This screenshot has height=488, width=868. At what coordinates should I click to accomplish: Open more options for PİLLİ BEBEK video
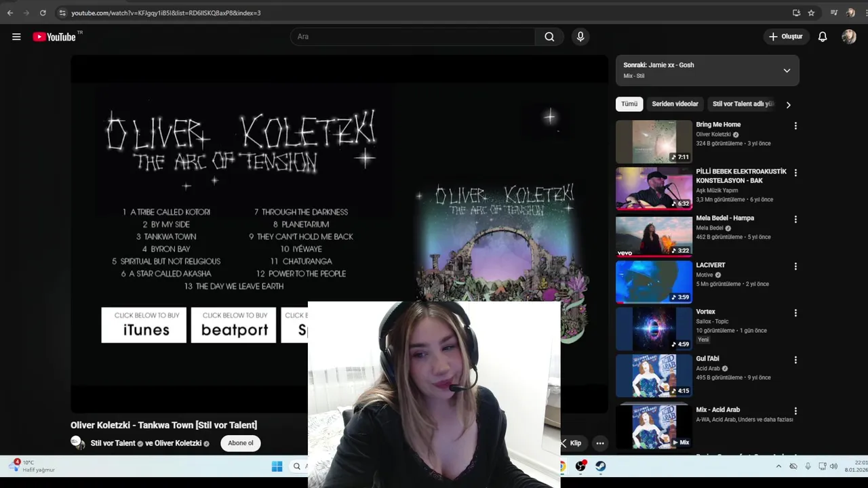click(795, 173)
